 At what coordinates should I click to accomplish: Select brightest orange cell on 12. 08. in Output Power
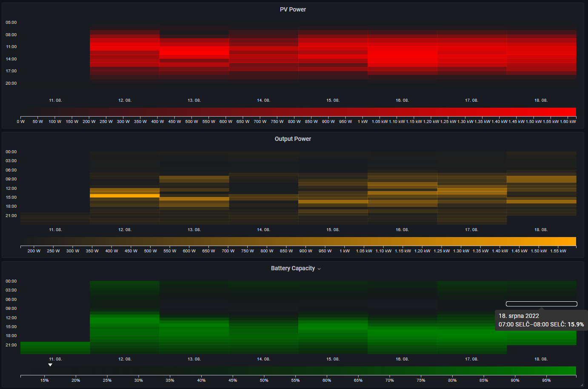tap(125, 196)
